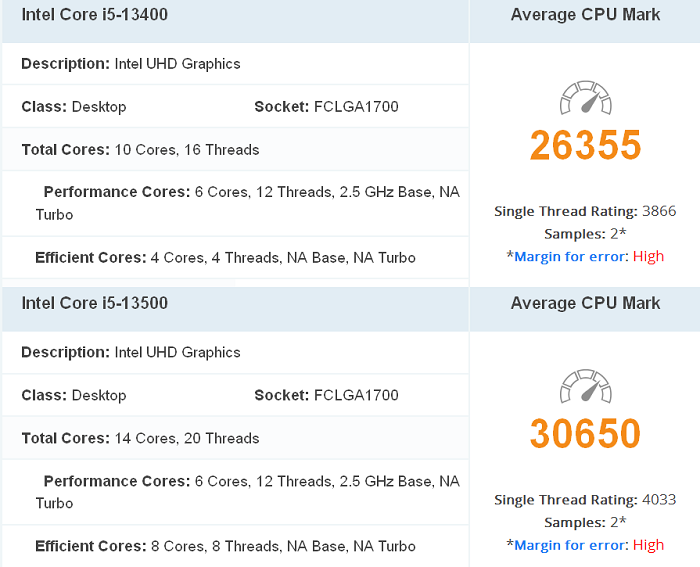
Task: Click the 26355 CPU Mark score
Action: tap(585, 145)
